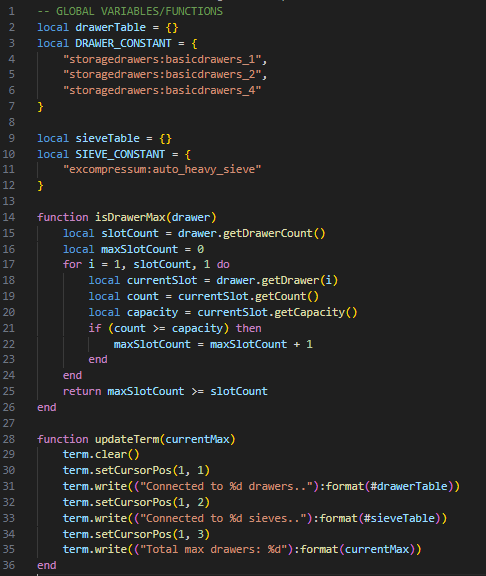This screenshot has width=486, height=576.
Task: Click line number 28 in the gutter
Action: (x=9, y=439)
